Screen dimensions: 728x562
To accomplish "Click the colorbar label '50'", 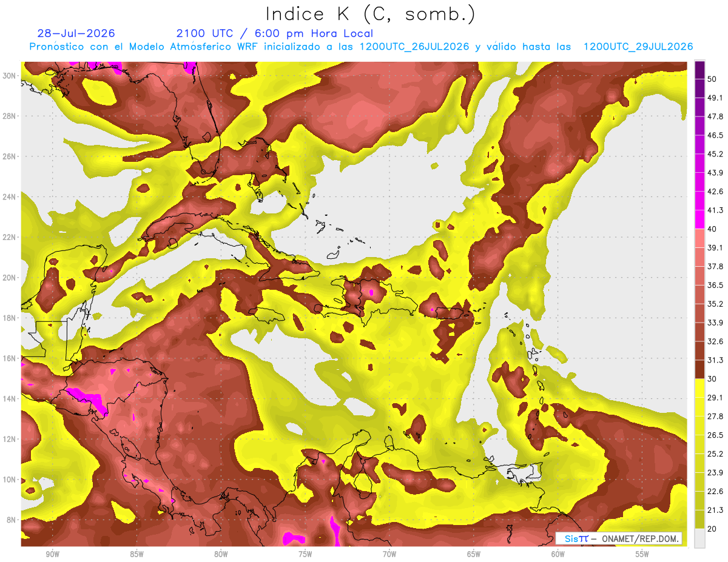I will click(713, 79).
